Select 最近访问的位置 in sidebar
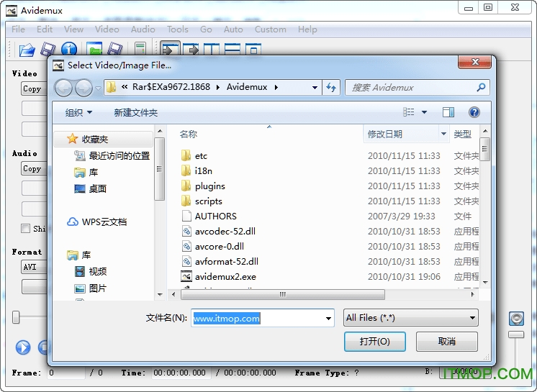537x392 pixels. tap(112, 156)
